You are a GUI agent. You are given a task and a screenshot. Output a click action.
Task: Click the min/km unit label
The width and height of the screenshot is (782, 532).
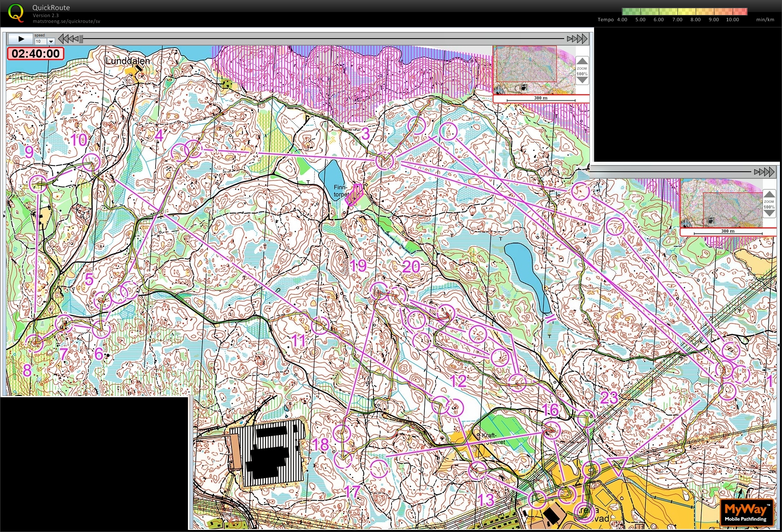pos(765,19)
